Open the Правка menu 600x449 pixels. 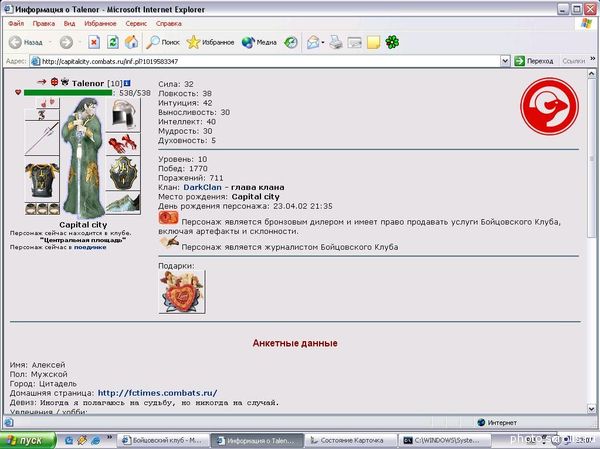(44, 23)
